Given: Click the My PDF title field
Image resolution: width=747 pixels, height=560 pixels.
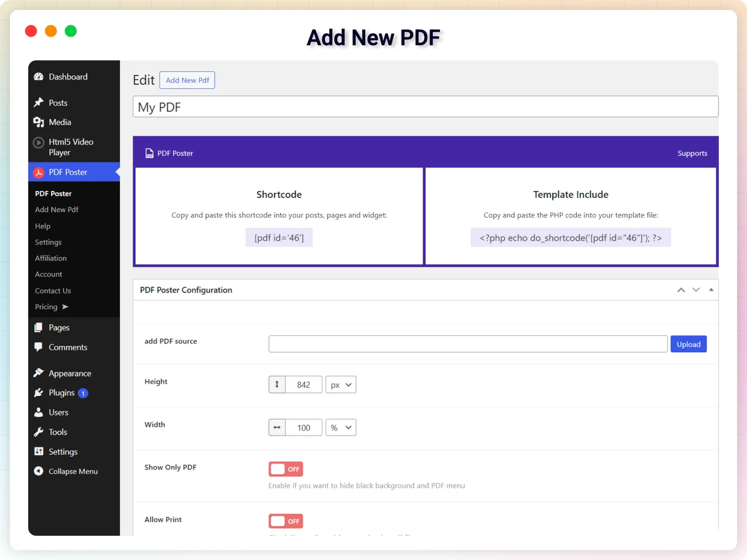Looking at the screenshot, I should (426, 107).
